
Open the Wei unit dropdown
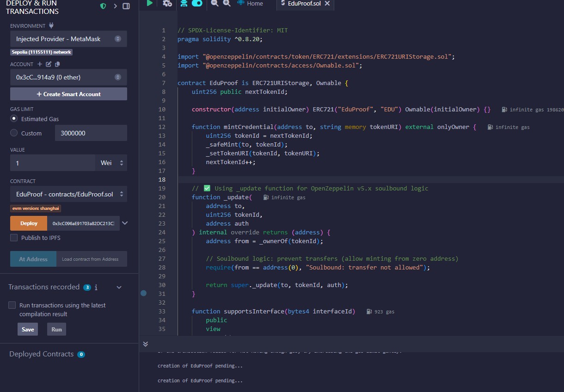click(111, 163)
